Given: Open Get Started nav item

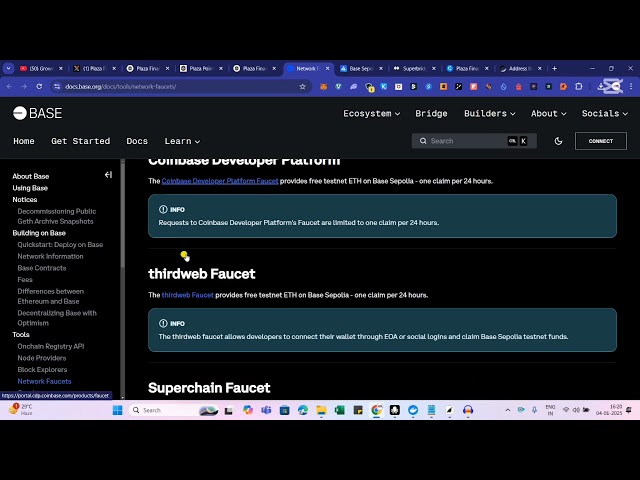Looking at the screenshot, I should 80,141.
